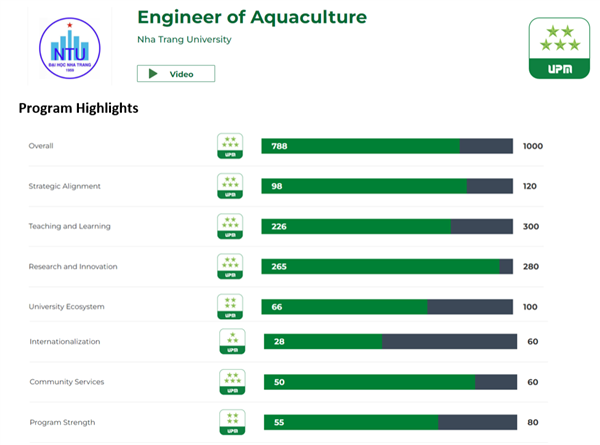Click the Teaching and Learning bar showing 226
This screenshot has width=600, height=445.
tap(386, 226)
